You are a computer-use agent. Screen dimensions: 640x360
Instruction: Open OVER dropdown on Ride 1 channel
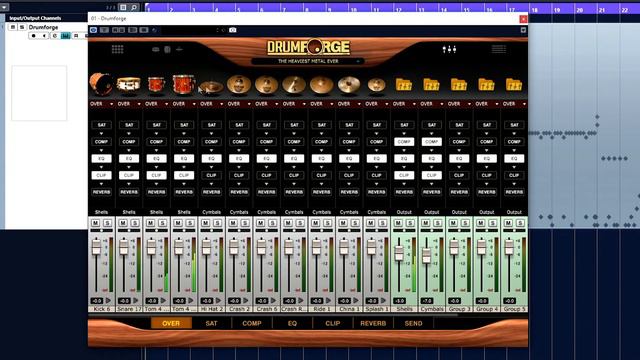click(322, 104)
